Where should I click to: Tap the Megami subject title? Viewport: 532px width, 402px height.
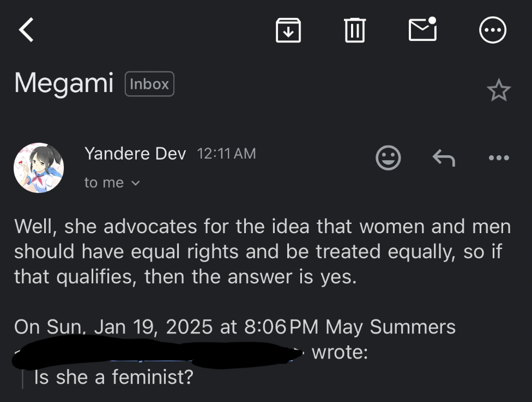pos(64,83)
